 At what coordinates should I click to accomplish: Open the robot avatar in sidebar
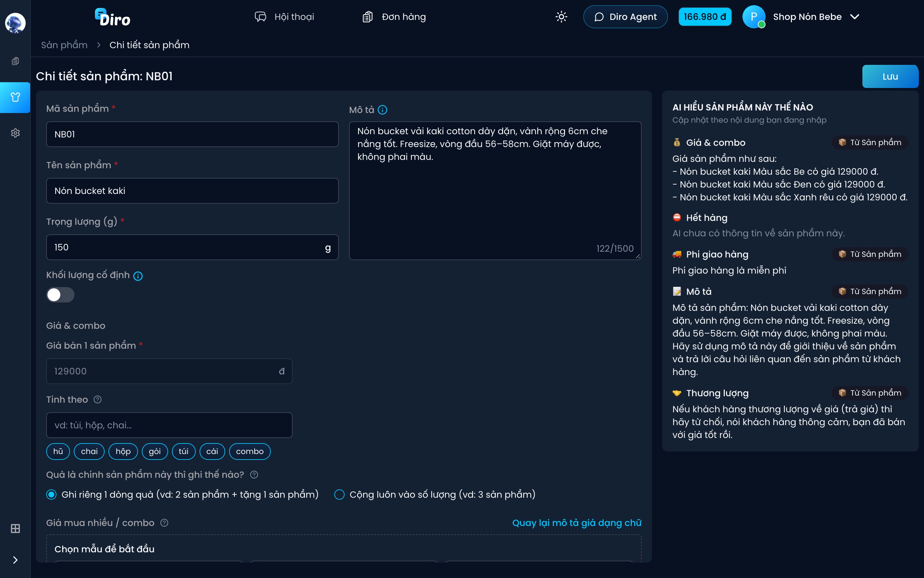[15, 23]
